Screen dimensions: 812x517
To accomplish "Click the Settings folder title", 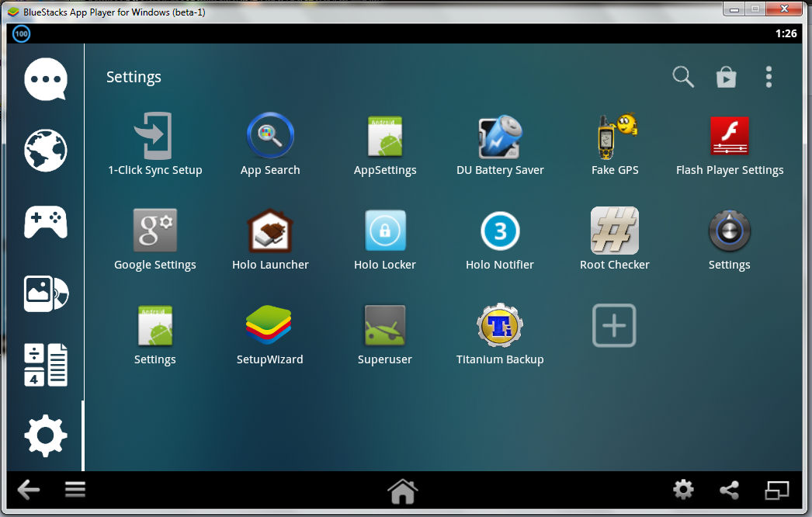I will click(x=134, y=77).
